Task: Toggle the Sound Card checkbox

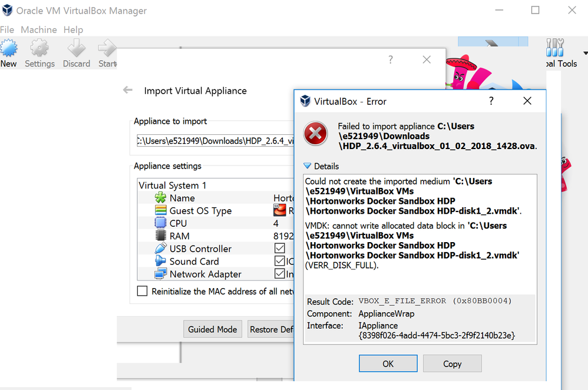Action: point(280,261)
